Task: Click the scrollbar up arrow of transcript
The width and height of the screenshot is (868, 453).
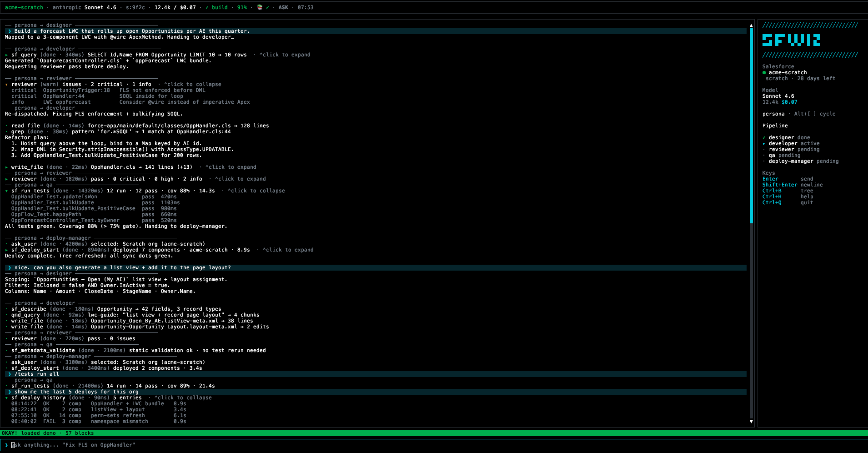Action: point(751,25)
